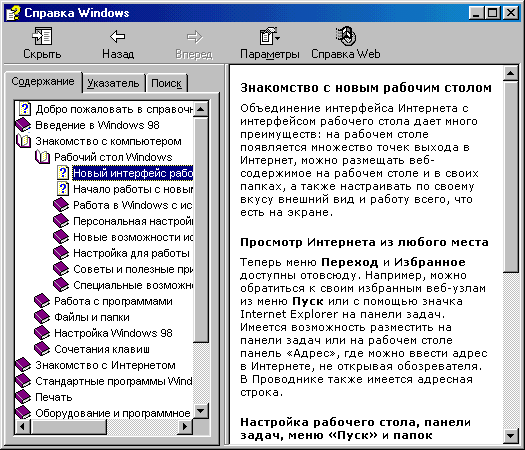Select the Введение в Windows 98 entry
Viewport: 525px width, 450px height.
(97, 125)
